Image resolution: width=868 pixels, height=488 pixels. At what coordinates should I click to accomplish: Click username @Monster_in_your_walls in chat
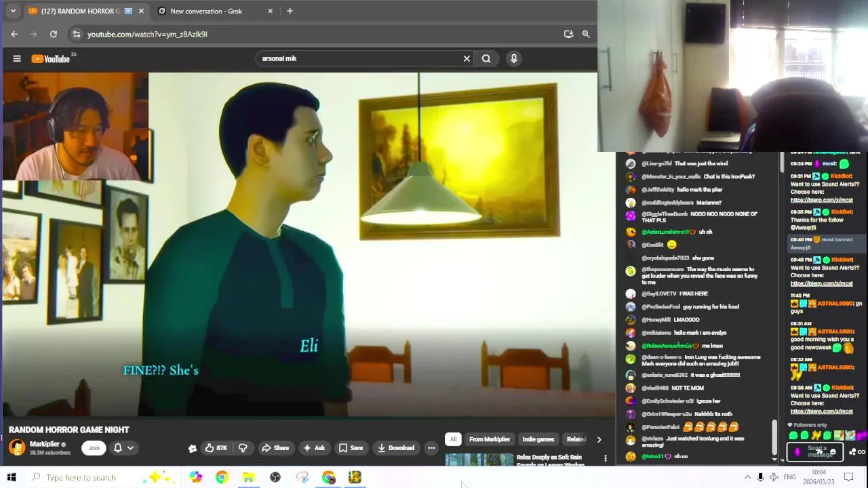pos(671,176)
